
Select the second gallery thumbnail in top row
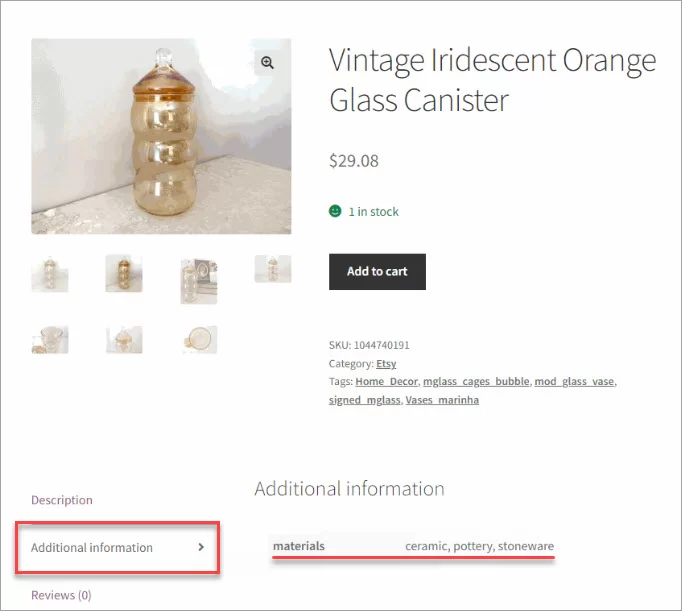coord(124,274)
